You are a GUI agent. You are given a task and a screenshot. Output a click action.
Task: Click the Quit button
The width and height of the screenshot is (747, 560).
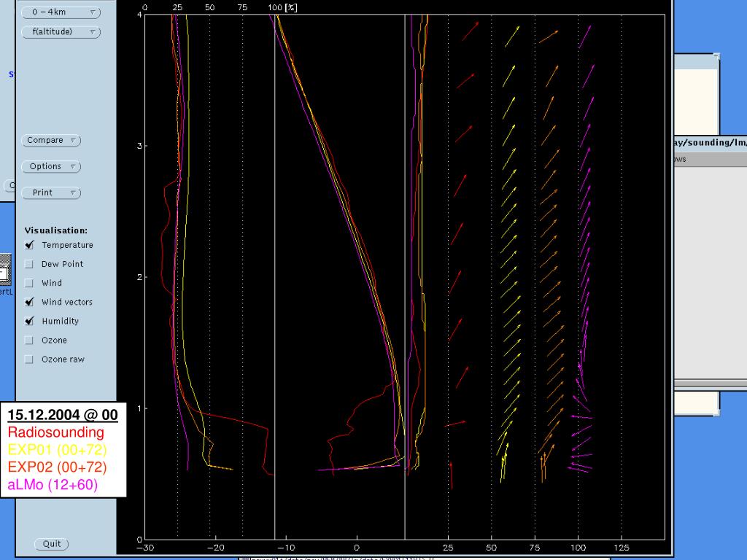pyautogui.click(x=52, y=544)
